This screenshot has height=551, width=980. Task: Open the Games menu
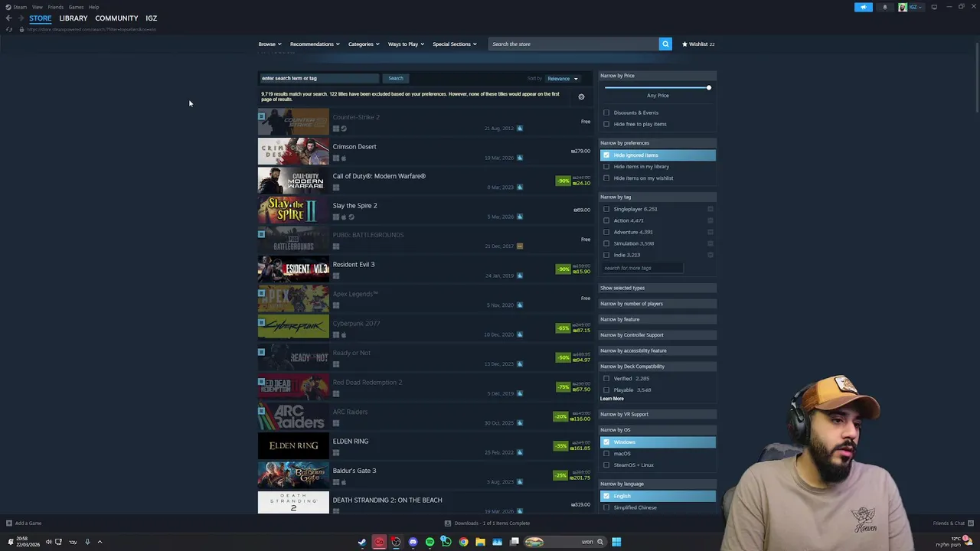click(x=76, y=7)
